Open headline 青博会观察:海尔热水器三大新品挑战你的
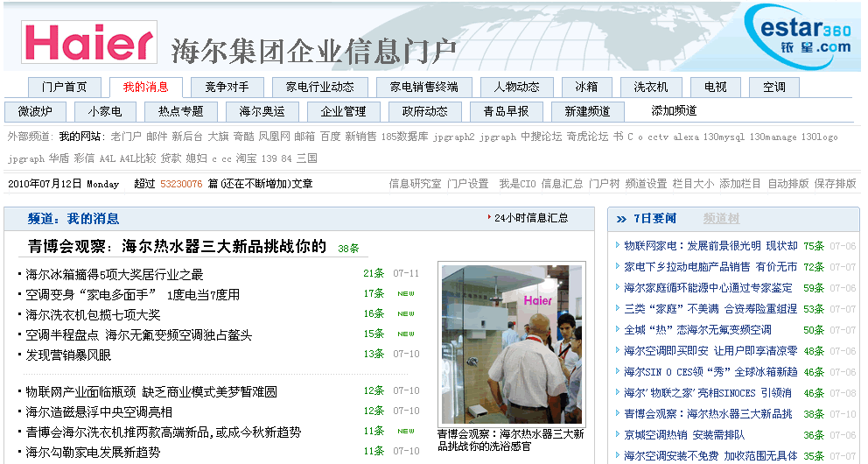The width and height of the screenshot is (868, 464). pos(177,246)
